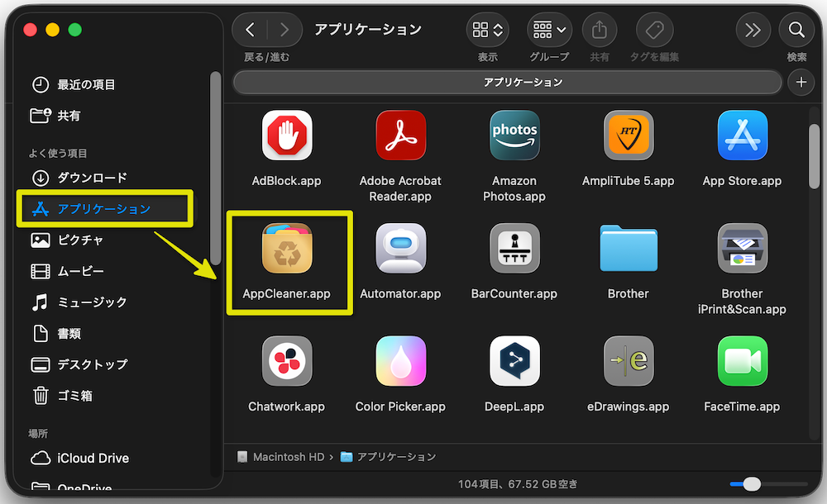Screen dimensions: 827x504
Task: Open the Color Picker.app icon
Action: (401, 361)
